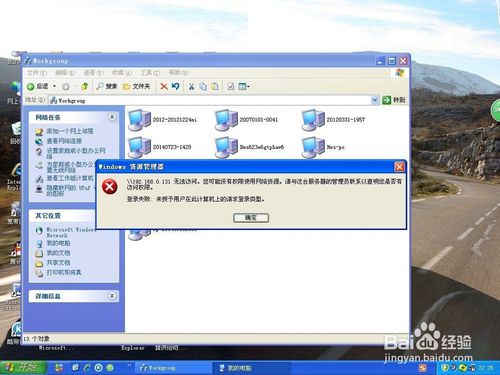Viewport: 500px width, 375px height.
Task: Click the Cut scissors icon
Action: pos(191,87)
